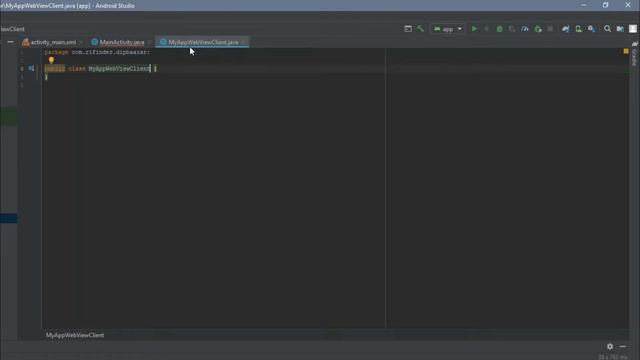This screenshot has width=640, height=360.
Task: Click on class name MyAppWebViewClient in code
Action: pyautogui.click(x=119, y=69)
